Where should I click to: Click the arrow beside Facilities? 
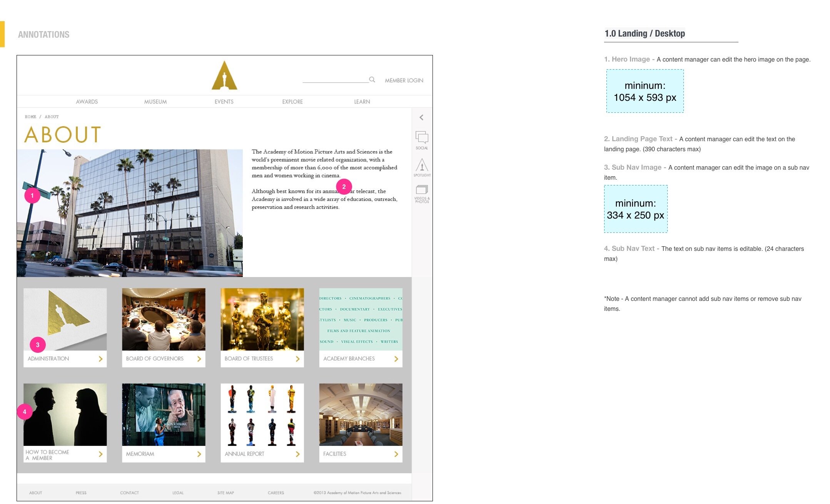[396, 454]
